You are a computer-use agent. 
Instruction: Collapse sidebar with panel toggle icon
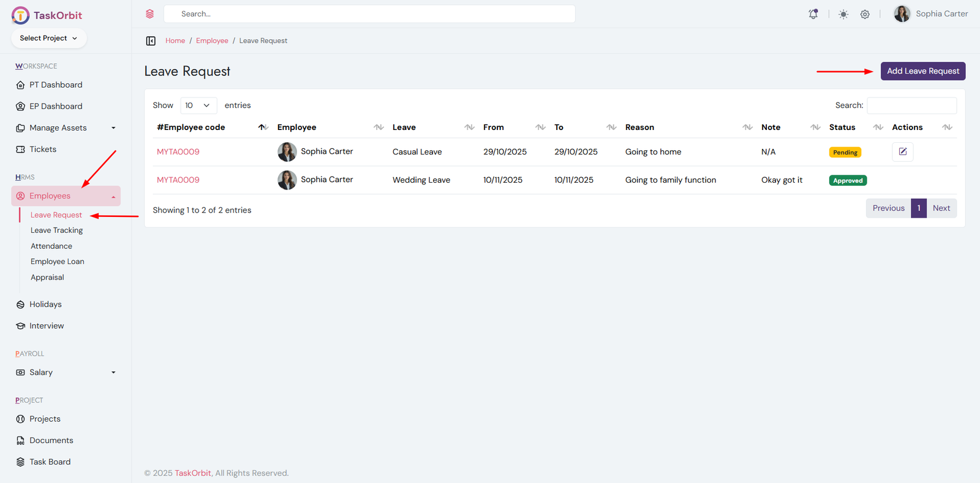[x=151, y=41]
